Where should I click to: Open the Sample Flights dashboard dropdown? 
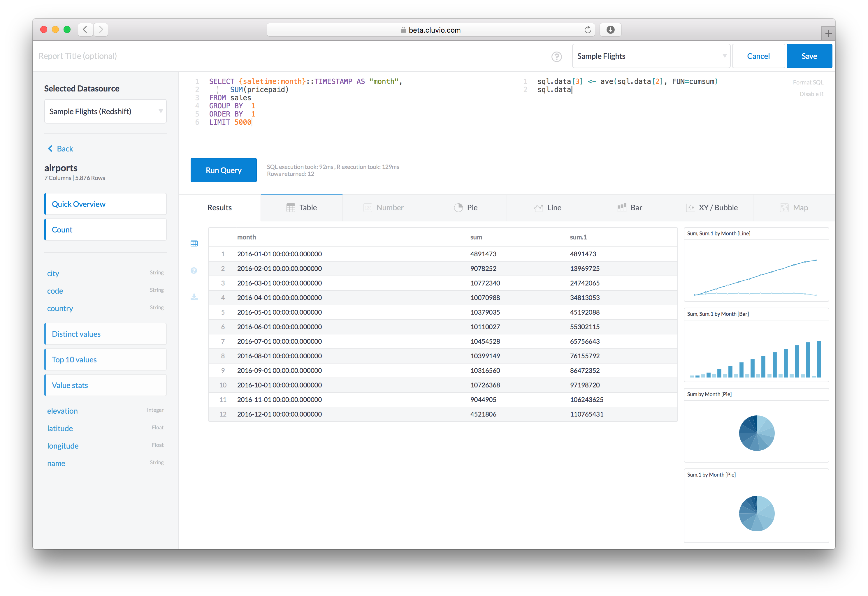(651, 56)
